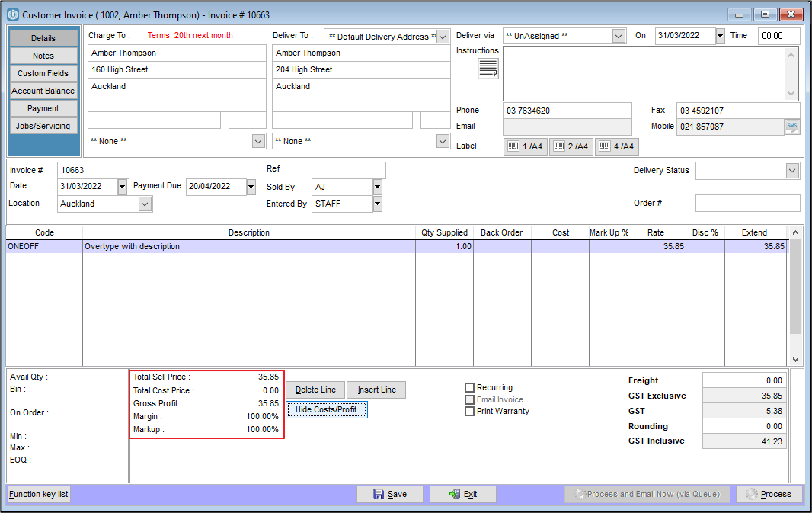Print a 2/A4 label
Viewport: 812px width, 513px height.
(571, 146)
